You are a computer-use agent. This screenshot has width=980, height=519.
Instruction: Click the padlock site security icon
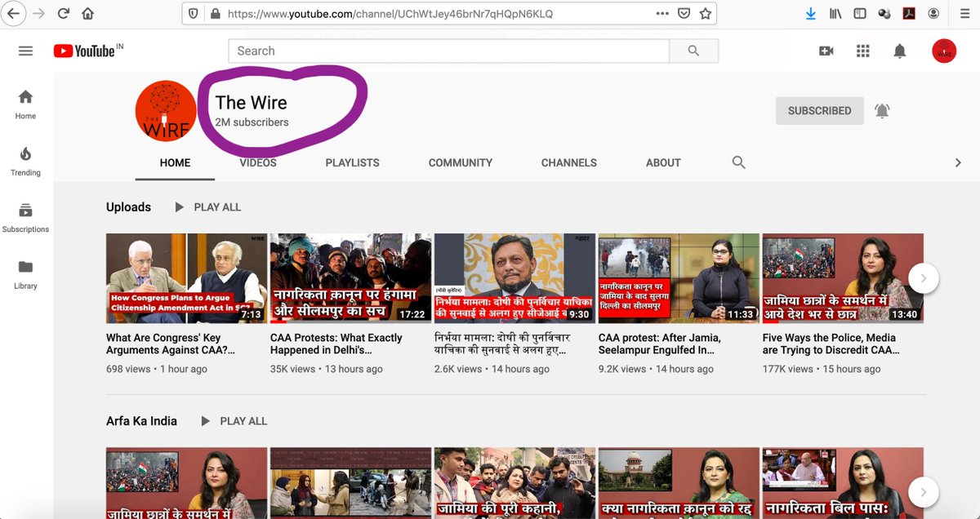pos(215,14)
